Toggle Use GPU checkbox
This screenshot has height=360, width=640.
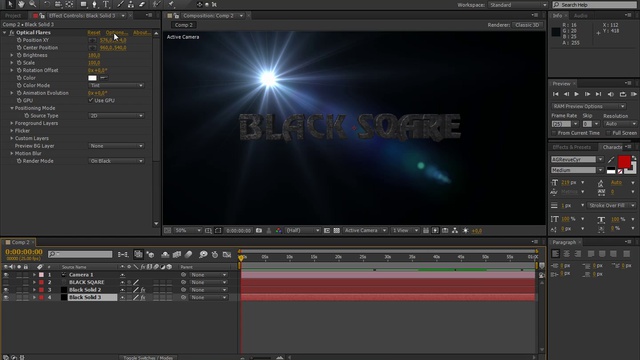coord(91,100)
